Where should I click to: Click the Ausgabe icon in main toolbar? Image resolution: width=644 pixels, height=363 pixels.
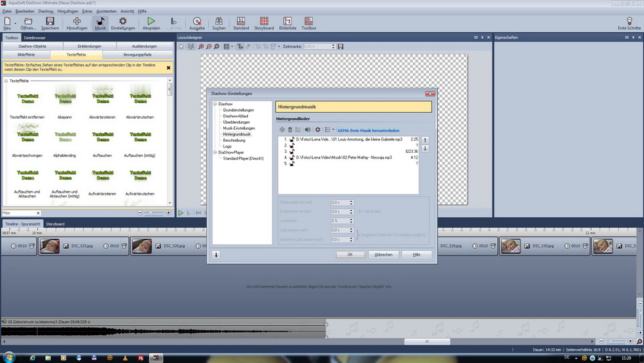pyautogui.click(x=197, y=24)
